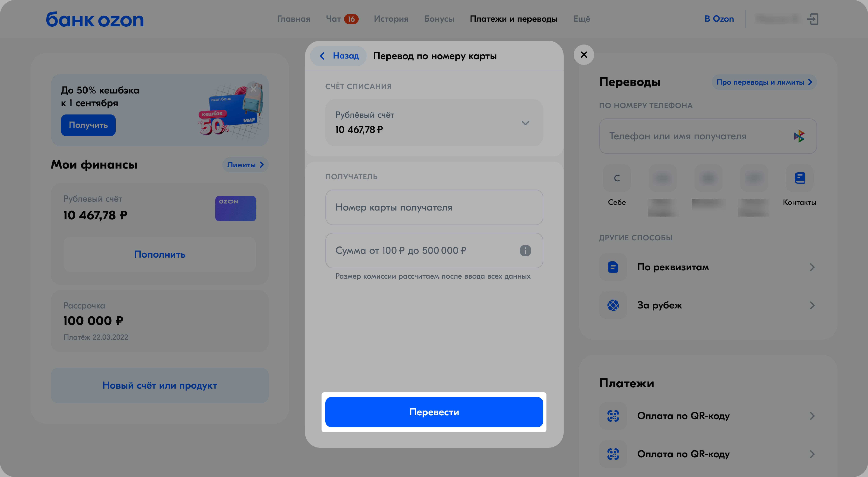
Task: Click the Контакты label
Action: click(x=799, y=202)
